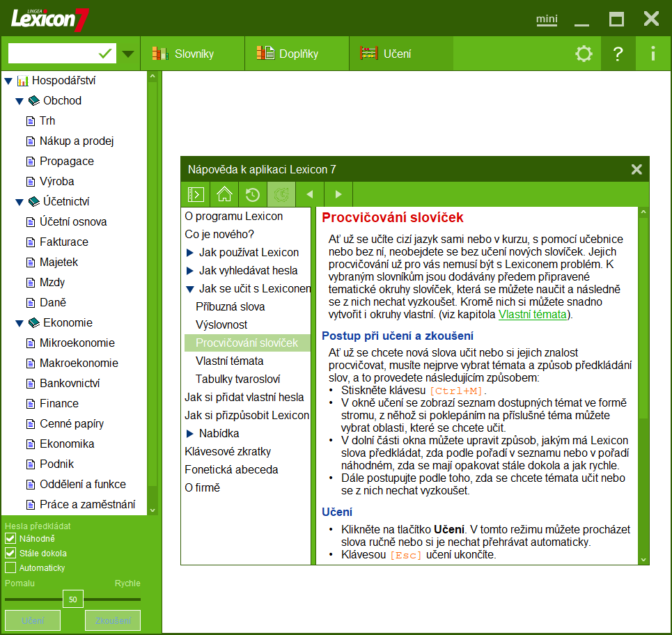
Task: Click the book icon next to Ekonomie
Action: 34,322
